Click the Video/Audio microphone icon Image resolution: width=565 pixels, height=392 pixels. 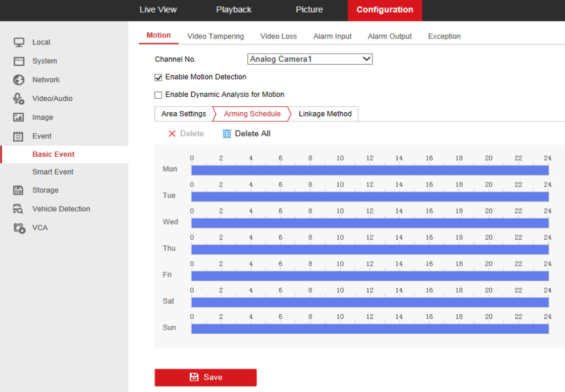click(19, 99)
